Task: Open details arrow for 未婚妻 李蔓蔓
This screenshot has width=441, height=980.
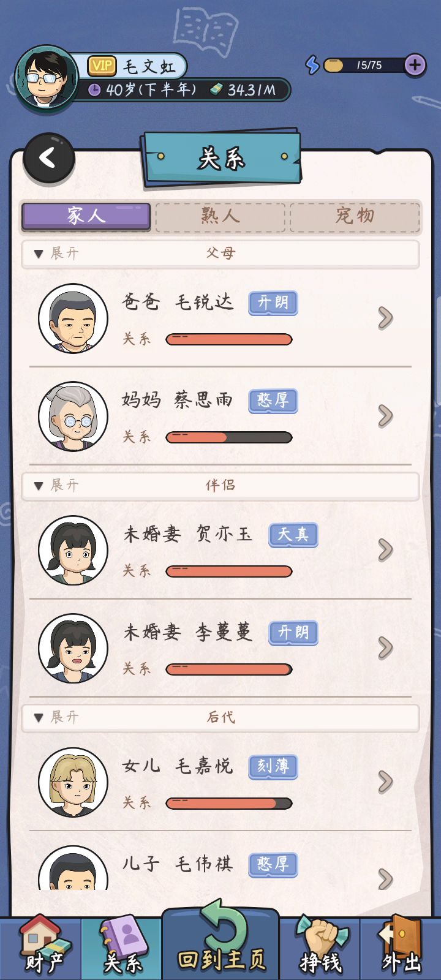Action: [385, 647]
